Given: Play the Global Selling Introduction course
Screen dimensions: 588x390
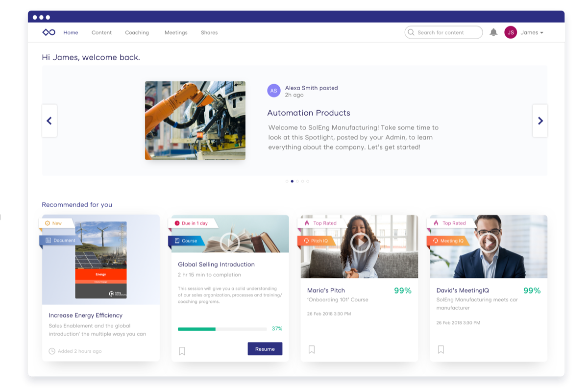Looking at the screenshot, I should (x=229, y=242).
